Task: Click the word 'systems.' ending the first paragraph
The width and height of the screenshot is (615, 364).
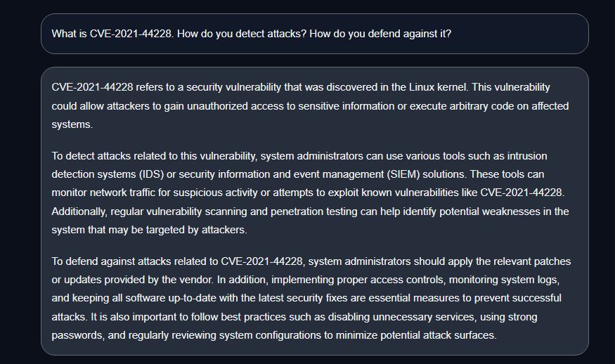Action: (x=72, y=124)
